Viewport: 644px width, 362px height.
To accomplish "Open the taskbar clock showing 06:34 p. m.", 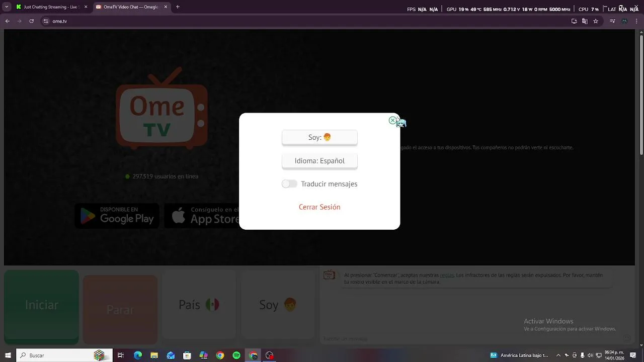I will [614, 355].
